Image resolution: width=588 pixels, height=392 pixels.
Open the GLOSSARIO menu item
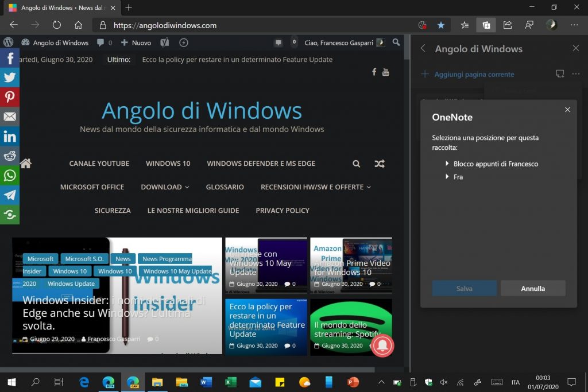coord(225,187)
